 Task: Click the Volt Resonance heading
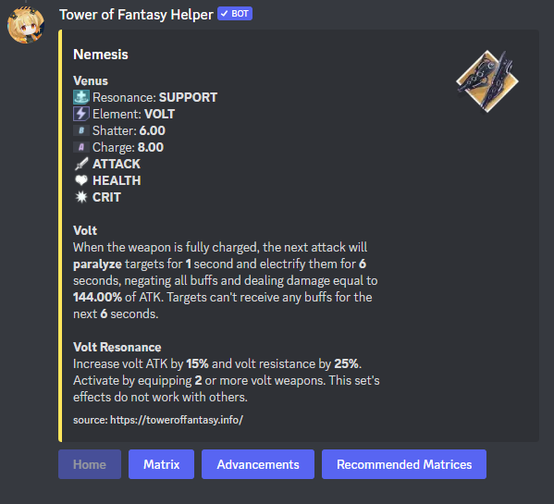tap(117, 347)
